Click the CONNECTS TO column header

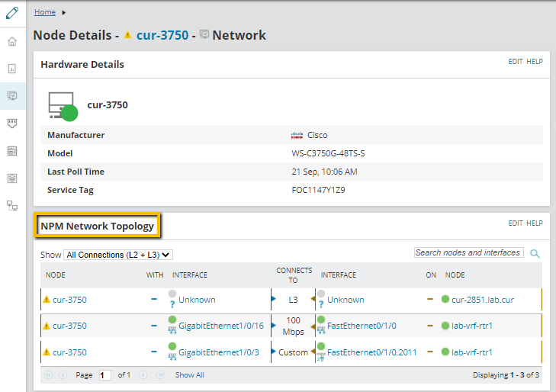coord(294,275)
